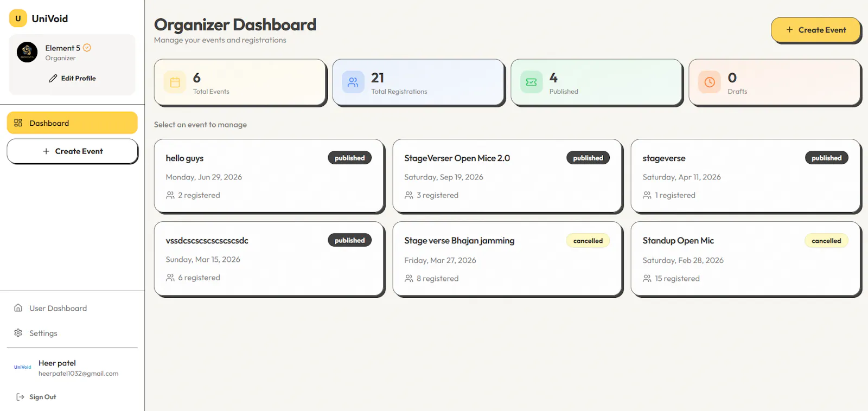
Task: Open the hello guys event
Action: (x=269, y=176)
